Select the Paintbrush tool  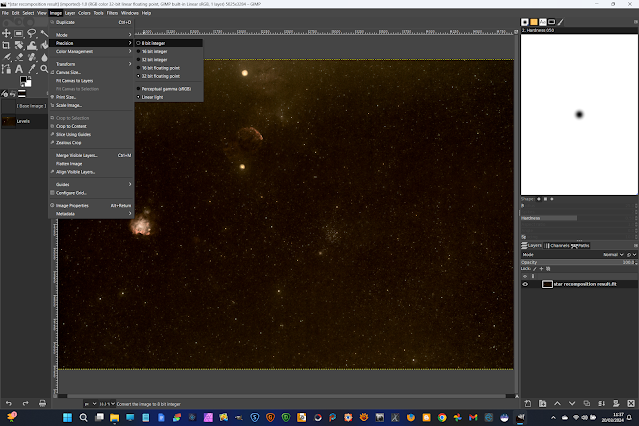[6, 57]
